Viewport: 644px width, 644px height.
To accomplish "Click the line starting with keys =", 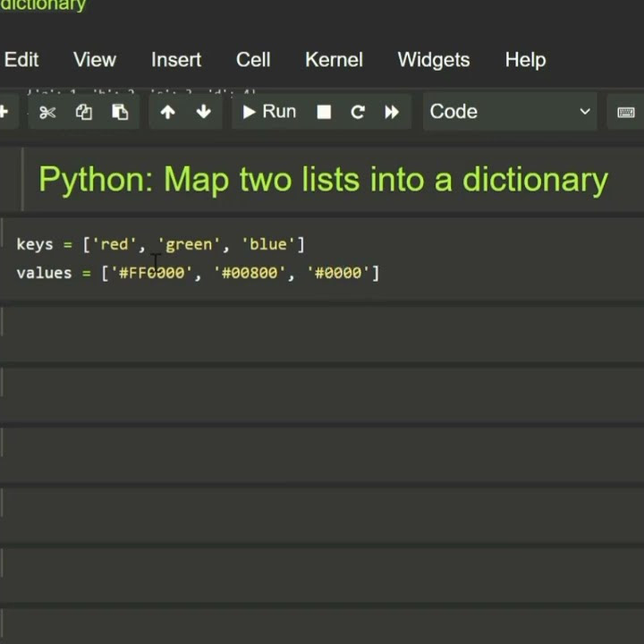I will 160,244.
